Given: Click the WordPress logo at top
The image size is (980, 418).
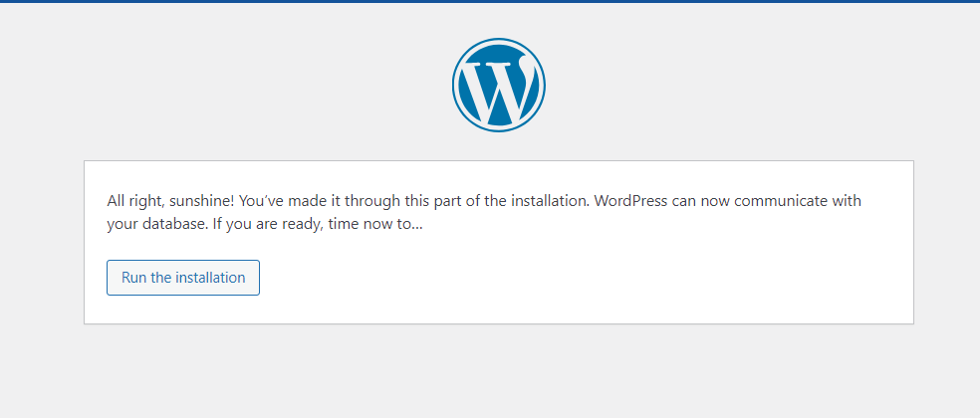Looking at the screenshot, I should click(x=499, y=85).
